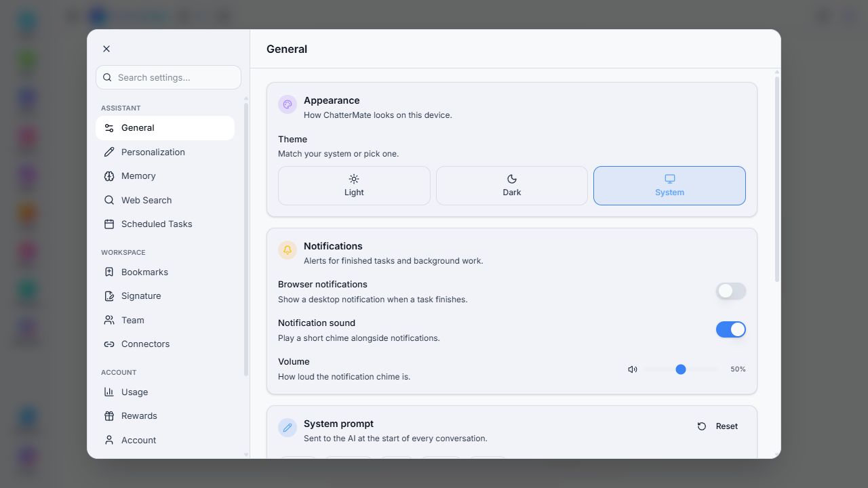Select Scheduled Tasks in the sidebar

pos(165,224)
